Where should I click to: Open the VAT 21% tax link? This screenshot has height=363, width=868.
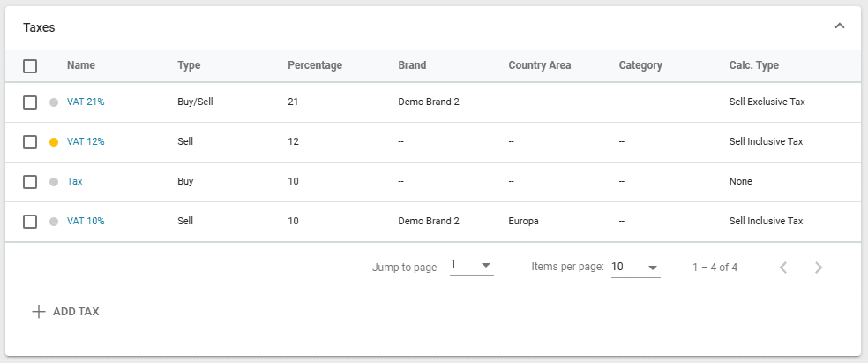click(x=86, y=102)
